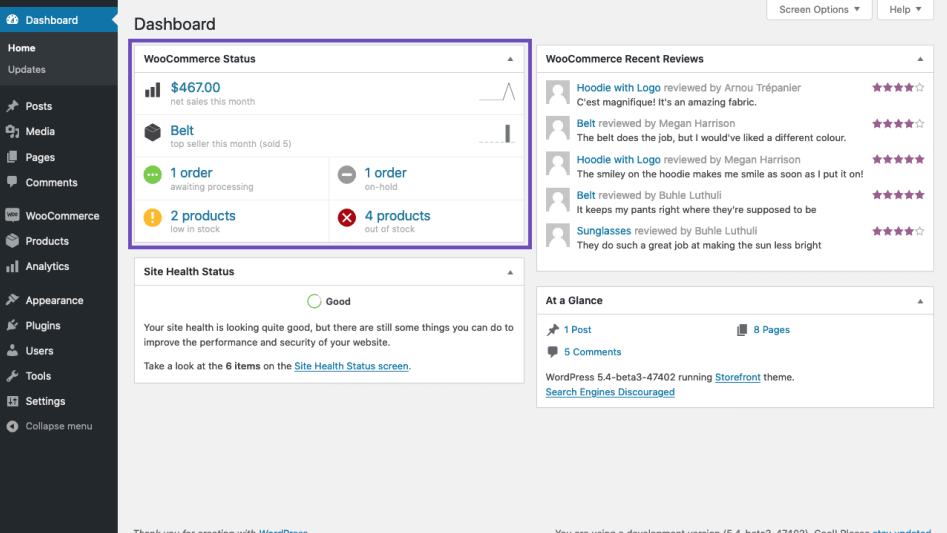Open Belt review by Megan Harrison
The height and width of the screenshot is (533, 947).
[x=586, y=123]
